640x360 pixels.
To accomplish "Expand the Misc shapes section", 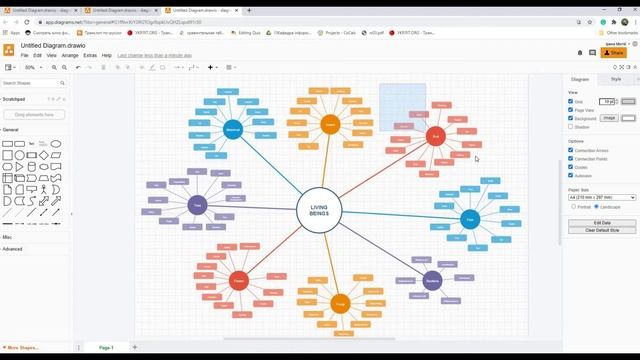I will (7, 237).
